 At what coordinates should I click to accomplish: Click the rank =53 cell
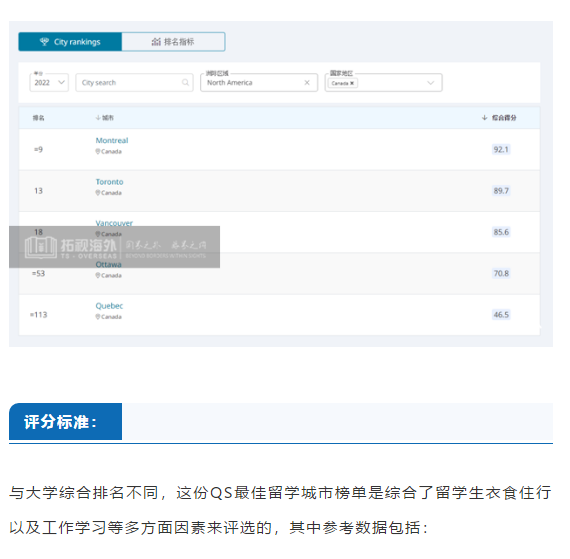click(39, 273)
